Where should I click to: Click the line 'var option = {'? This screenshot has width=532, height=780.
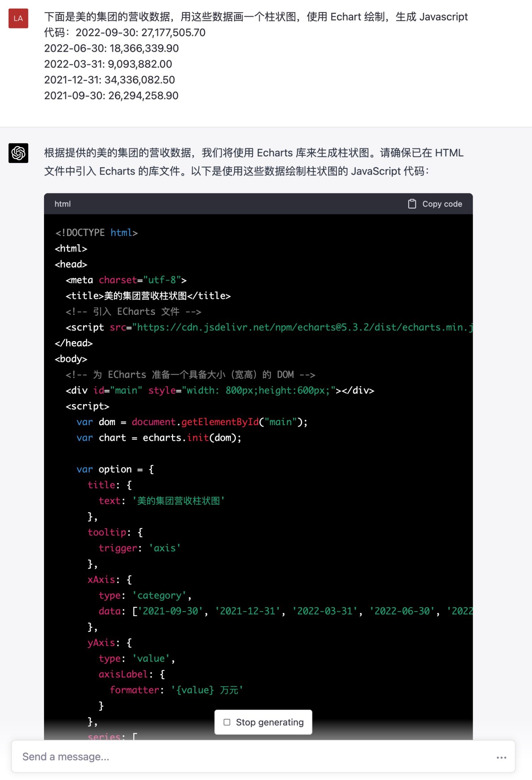[115, 469]
